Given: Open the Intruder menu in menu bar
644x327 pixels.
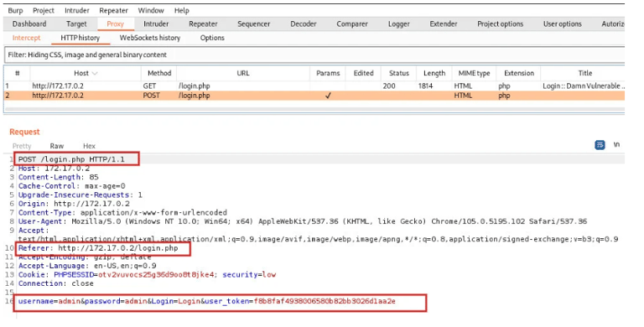Looking at the screenshot, I should tap(77, 11).
